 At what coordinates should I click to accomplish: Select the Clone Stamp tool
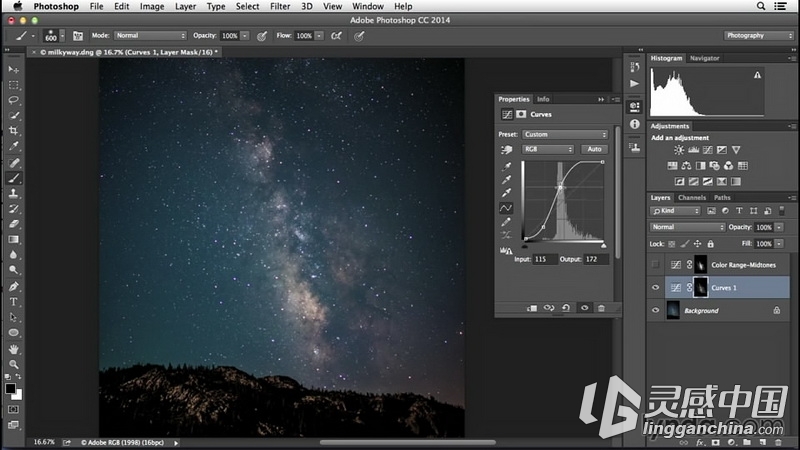tap(14, 193)
